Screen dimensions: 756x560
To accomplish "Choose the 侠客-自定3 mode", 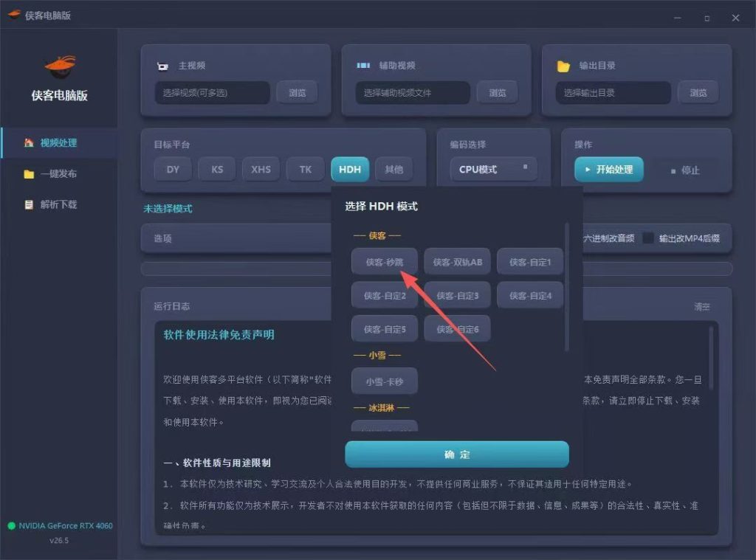I will coord(458,296).
